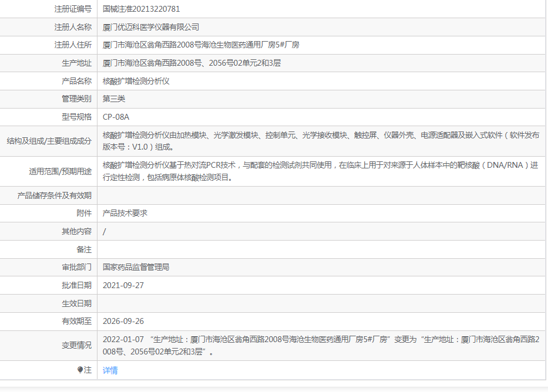Image resolution: width=548 pixels, height=392 pixels.
Task: Select the slash value in 其他内容 row
Action: (x=104, y=232)
